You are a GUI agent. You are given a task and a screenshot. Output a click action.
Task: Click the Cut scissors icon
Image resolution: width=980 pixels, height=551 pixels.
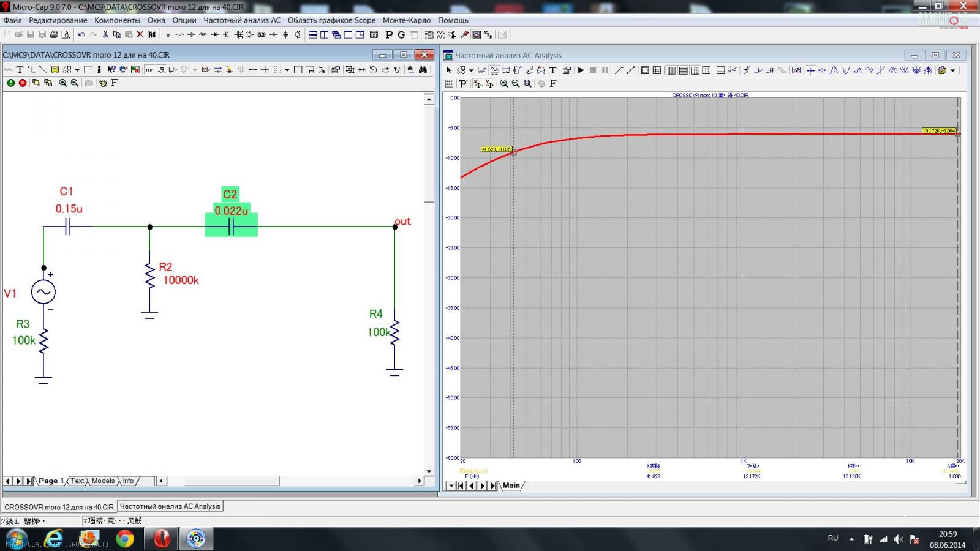[x=105, y=34]
